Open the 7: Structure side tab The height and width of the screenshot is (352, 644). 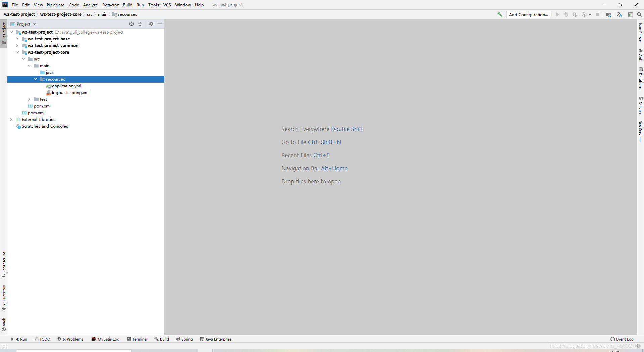point(4,264)
